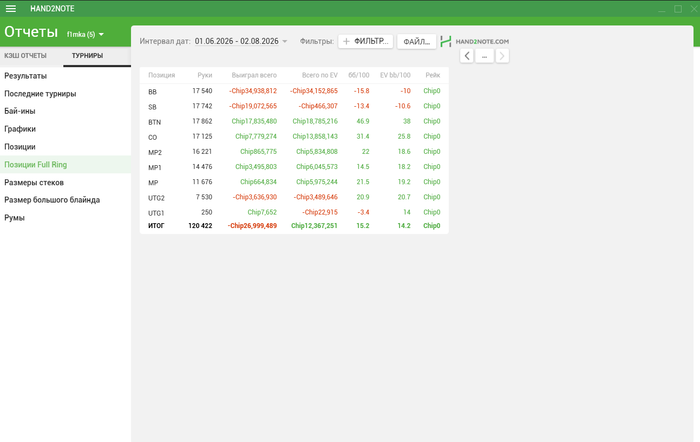Click the Отчеты heading
700x442 pixels.
point(31,32)
